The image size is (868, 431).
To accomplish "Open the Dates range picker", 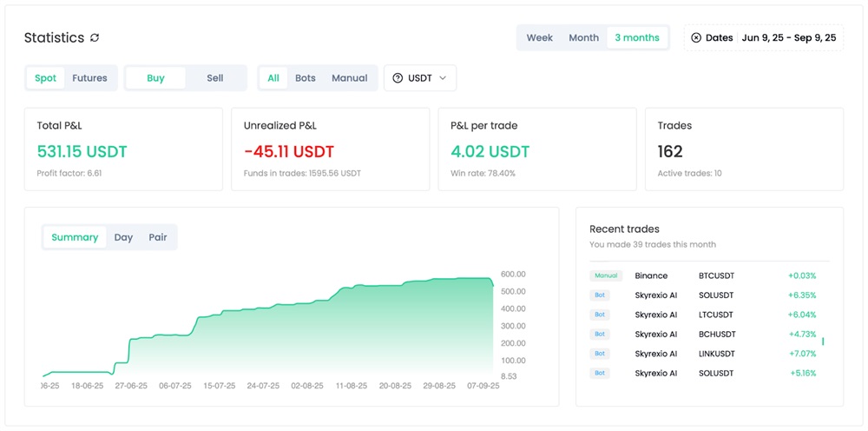I will [764, 37].
